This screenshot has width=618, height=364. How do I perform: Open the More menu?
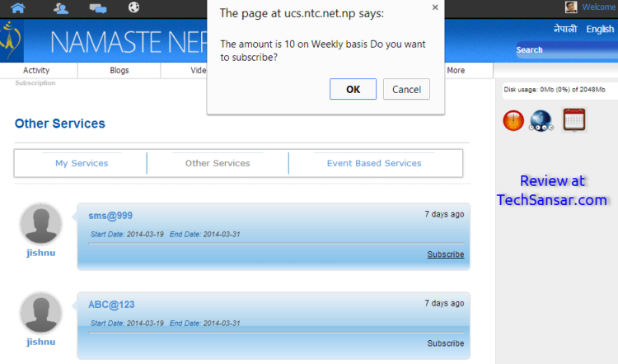point(456,70)
